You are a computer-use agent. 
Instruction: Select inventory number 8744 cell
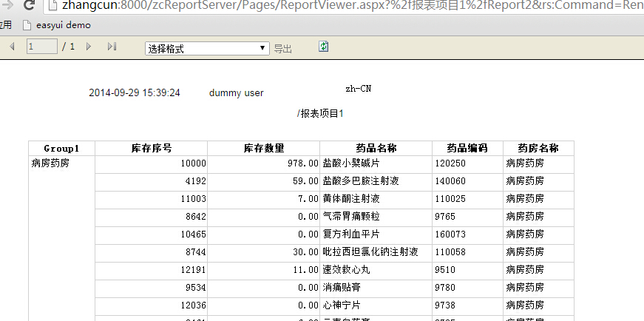pos(151,252)
